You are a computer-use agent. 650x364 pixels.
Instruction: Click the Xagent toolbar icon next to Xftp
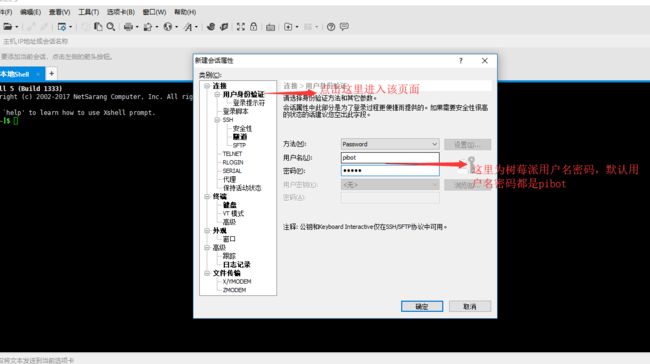[x=224, y=27]
